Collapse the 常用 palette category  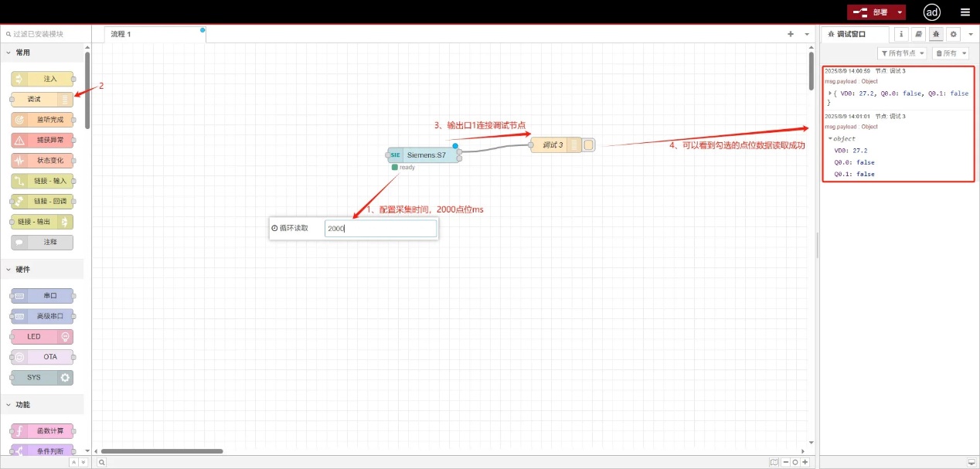9,53
